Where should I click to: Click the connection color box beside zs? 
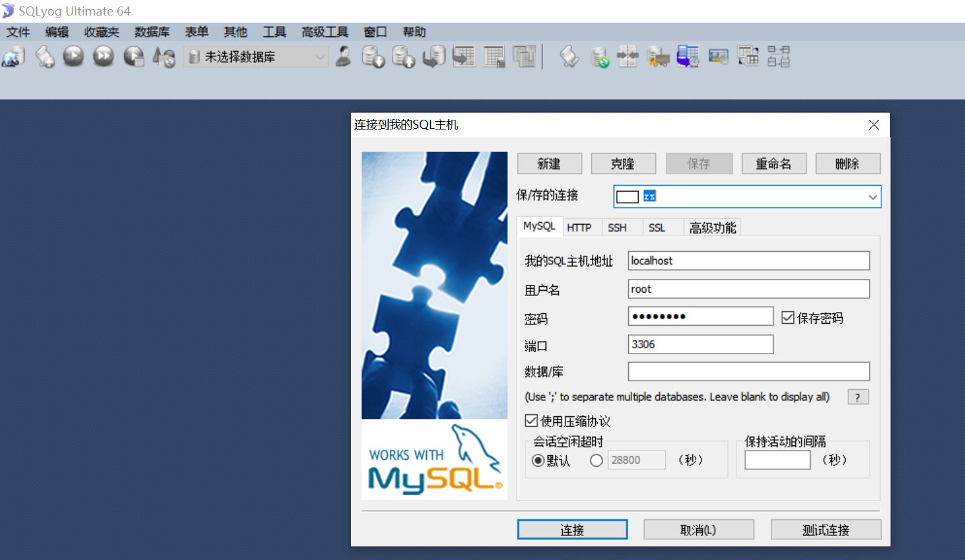pos(627,197)
